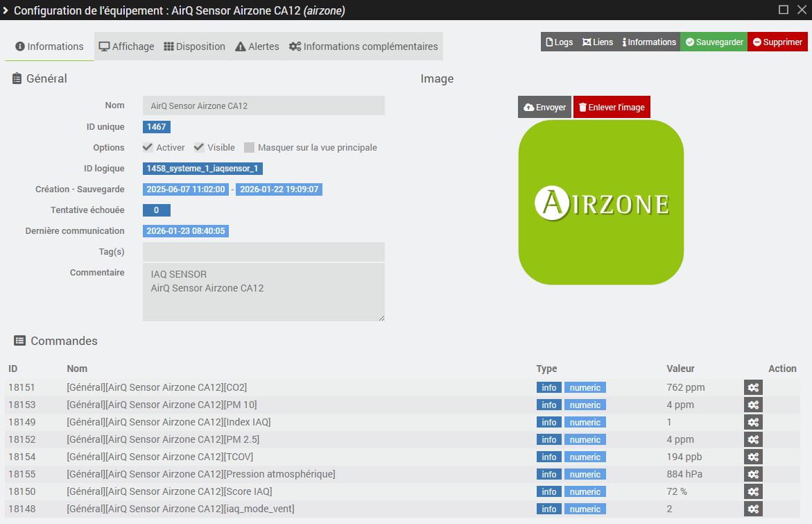Click the ID unique badge 1467
This screenshot has width=812, height=524.
click(x=157, y=127)
